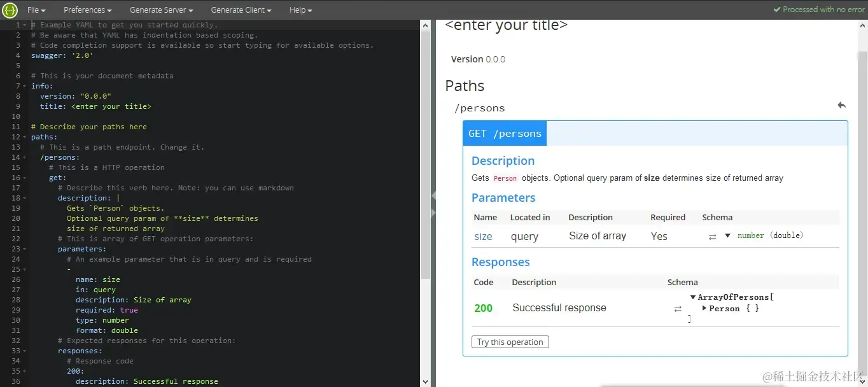
Task: Click the query cell in parameters table
Action: (x=524, y=236)
